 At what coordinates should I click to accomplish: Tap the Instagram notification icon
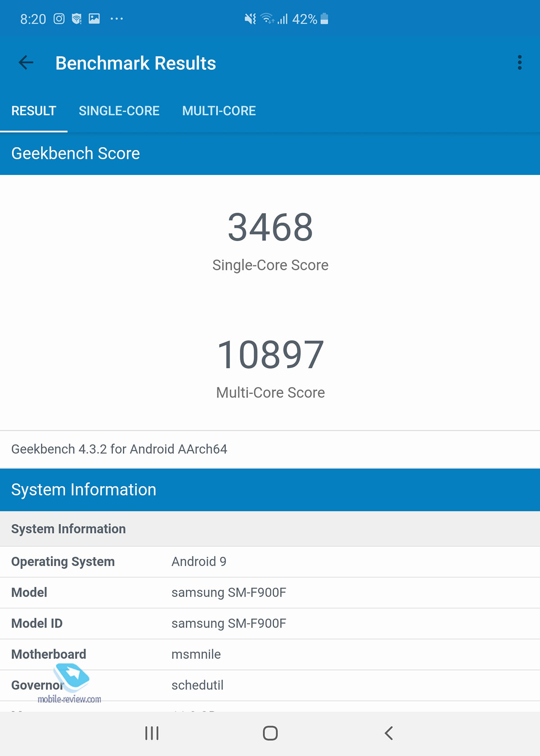click(x=59, y=19)
